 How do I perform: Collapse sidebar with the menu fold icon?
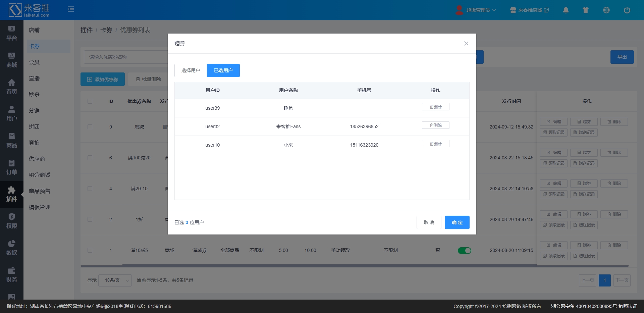pyautogui.click(x=71, y=9)
